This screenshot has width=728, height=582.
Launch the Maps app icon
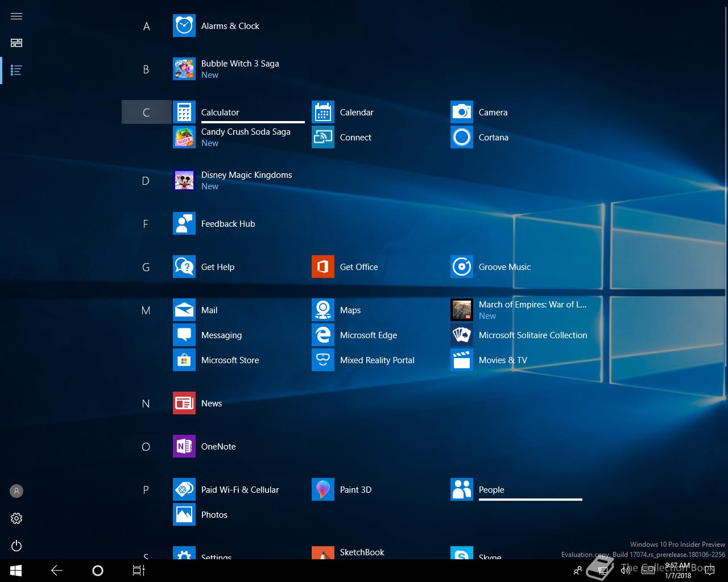coord(323,310)
